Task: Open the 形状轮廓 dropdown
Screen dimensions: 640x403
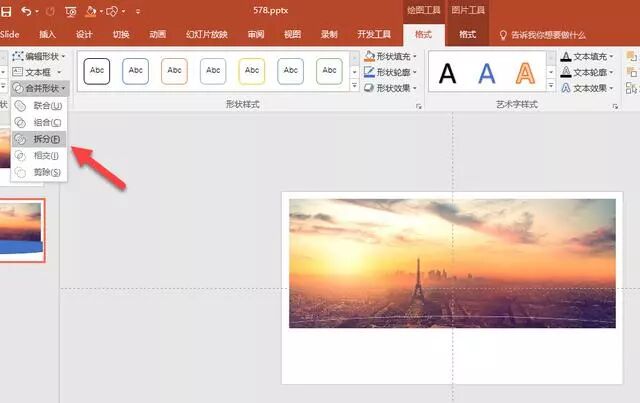Action: 391,72
